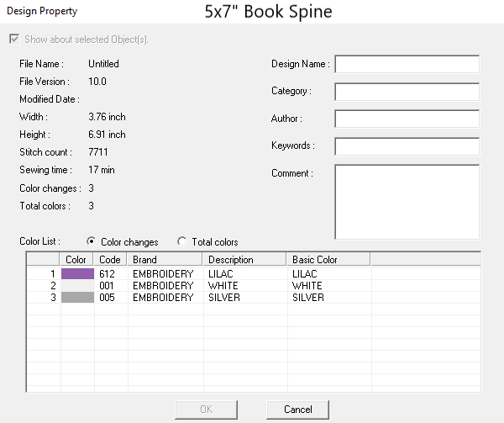Image resolution: width=504 pixels, height=423 pixels.
Task: Click the Color column header
Action: [x=76, y=260]
